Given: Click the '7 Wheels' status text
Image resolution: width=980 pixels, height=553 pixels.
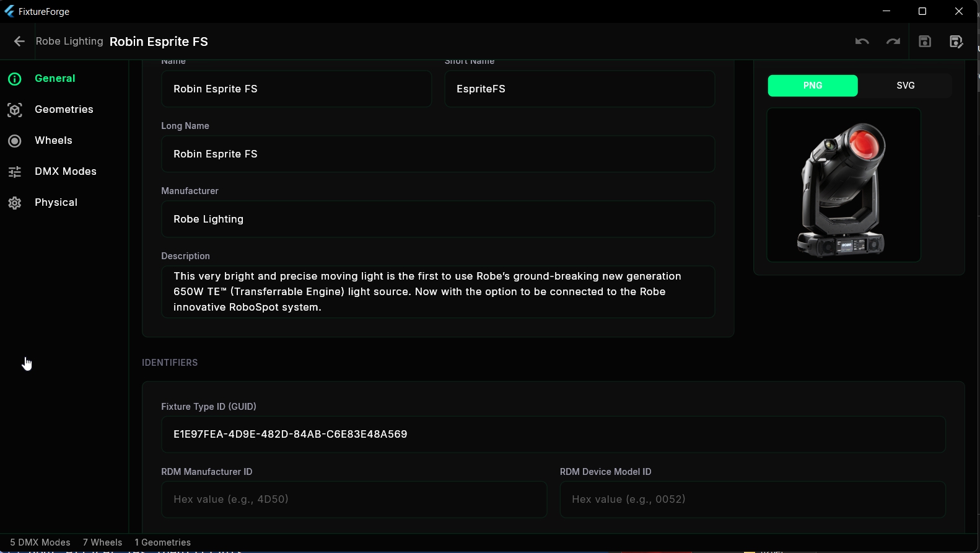Looking at the screenshot, I should click(x=103, y=542).
